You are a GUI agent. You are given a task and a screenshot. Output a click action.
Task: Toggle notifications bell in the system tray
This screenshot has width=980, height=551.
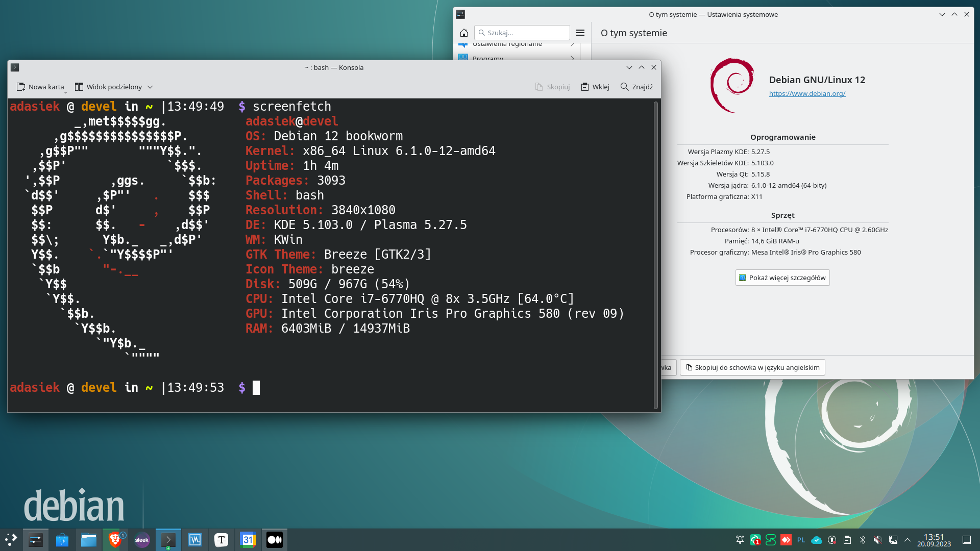click(740, 540)
